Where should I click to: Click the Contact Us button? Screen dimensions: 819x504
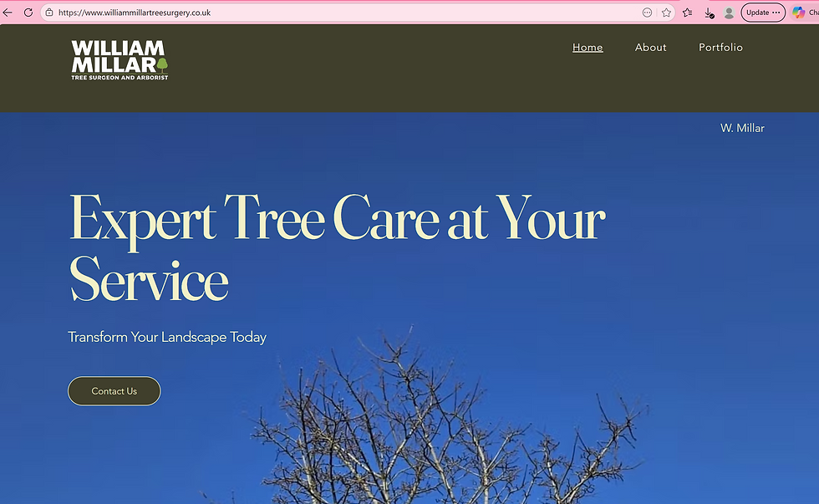[114, 390]
